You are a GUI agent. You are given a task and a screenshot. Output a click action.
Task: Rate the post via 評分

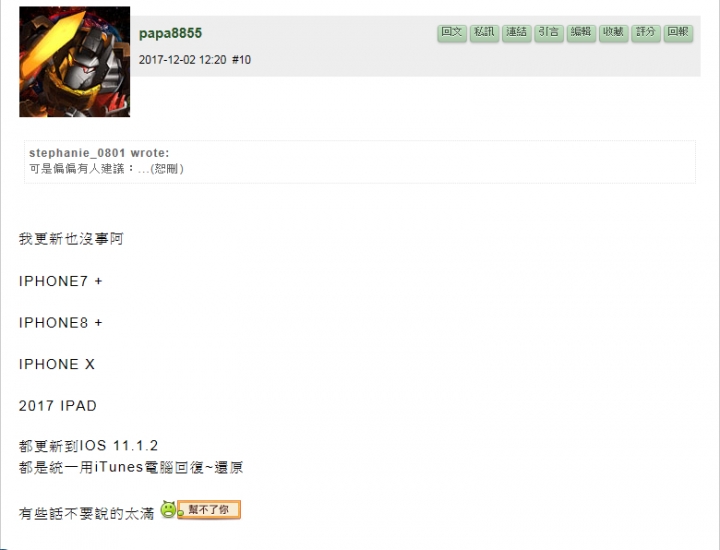[x=646, y=33]
